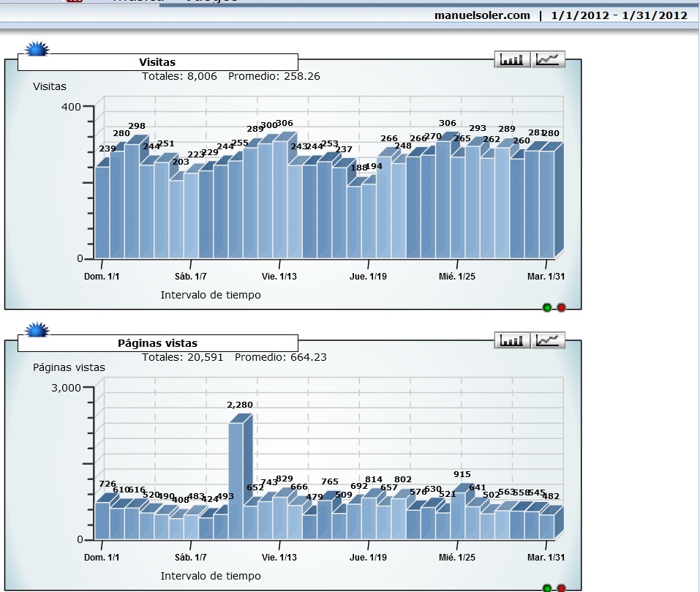Click the Visitas panel title bar
This screenshot has width=700, height=592.
157,62
